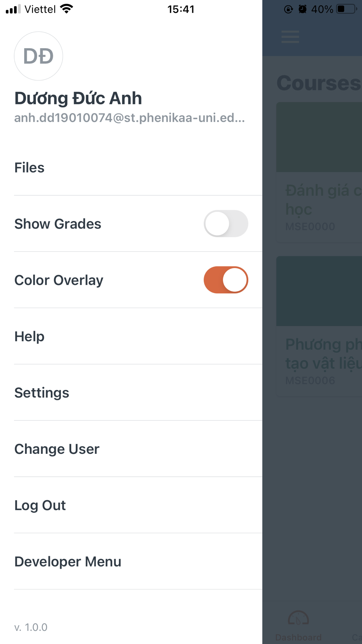
Task: Select the MSE0000 course card
Action: coord(319,172)
